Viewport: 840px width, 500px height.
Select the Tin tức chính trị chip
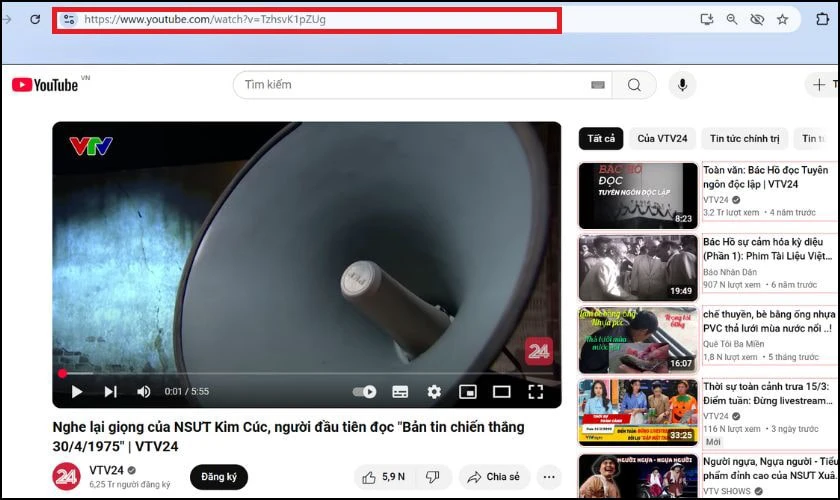pyautogui.click(x=745, y=139)
